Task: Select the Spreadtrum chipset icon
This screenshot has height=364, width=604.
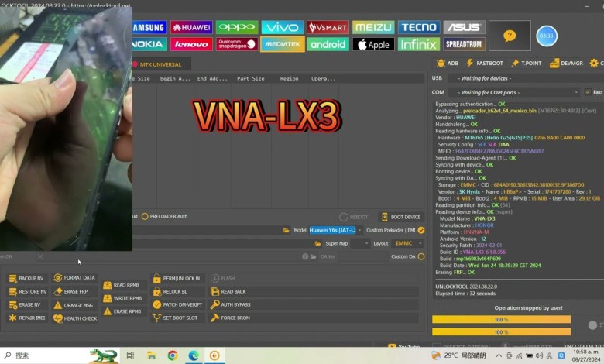Action: pyautogui.click(x=464, y=44)
